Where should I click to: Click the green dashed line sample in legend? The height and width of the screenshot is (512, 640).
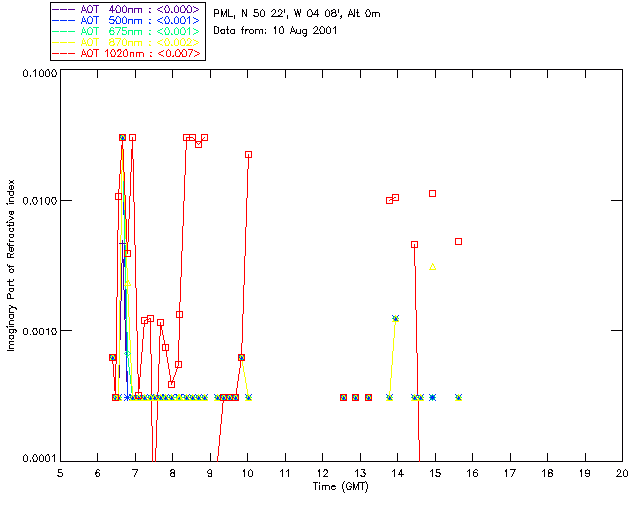pos(64,31)
